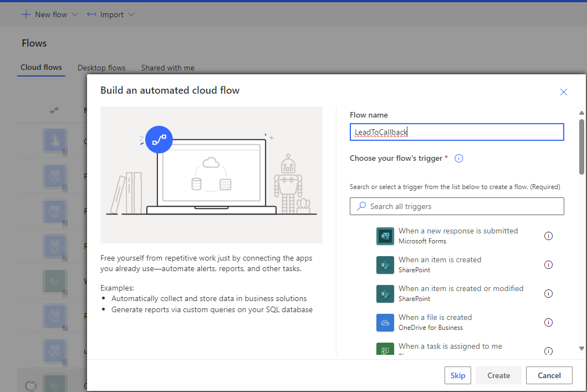Open info for 'When a task is assigned to me'
The height and width of the screenshot is (392, 587).
pyautogui.click(x=548, y=351)
